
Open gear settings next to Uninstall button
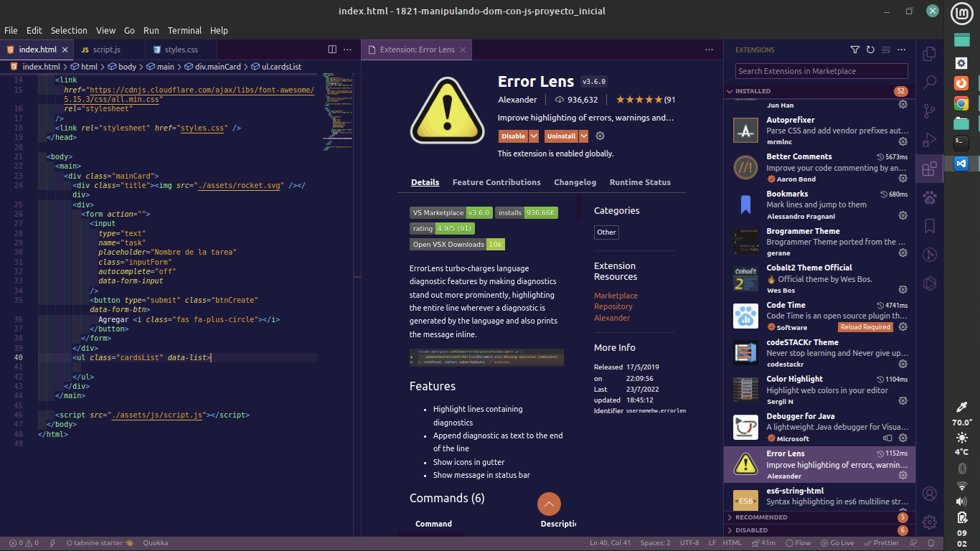click(x=600, y=136)
